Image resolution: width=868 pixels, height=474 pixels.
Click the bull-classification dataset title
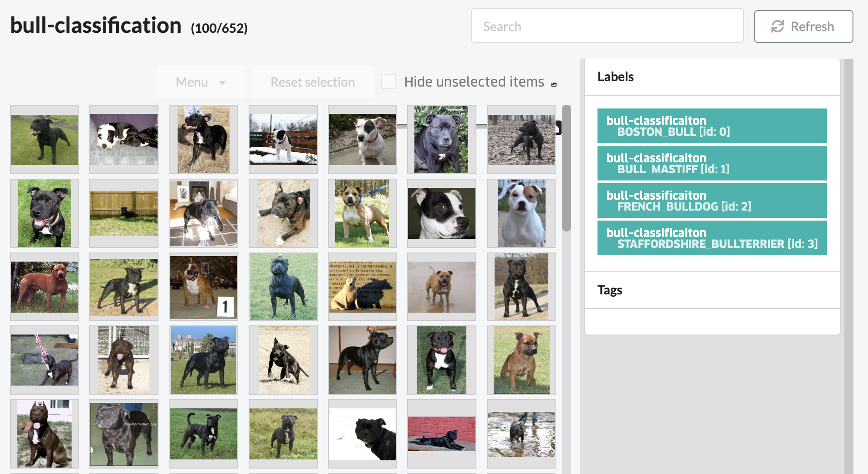(96, 25)
